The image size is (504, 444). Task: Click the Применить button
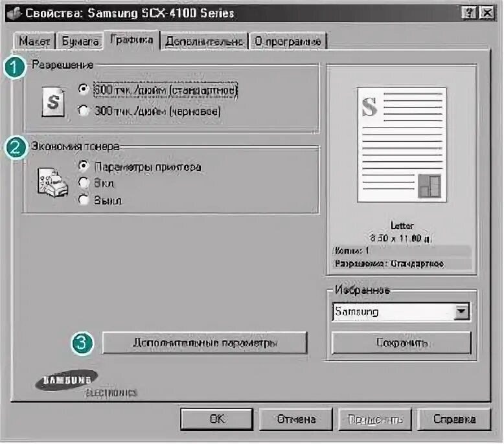pyautogui.click(x=375, y=419)
